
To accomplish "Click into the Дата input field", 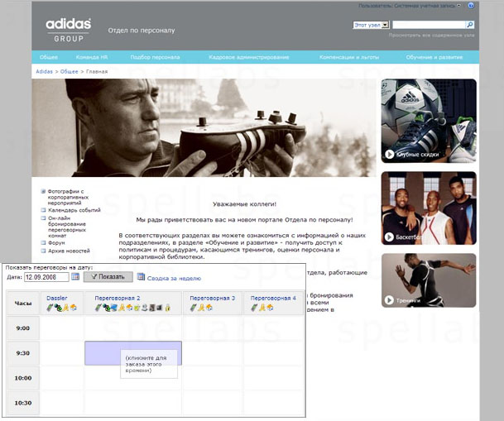I will click(x=46, y=277).
